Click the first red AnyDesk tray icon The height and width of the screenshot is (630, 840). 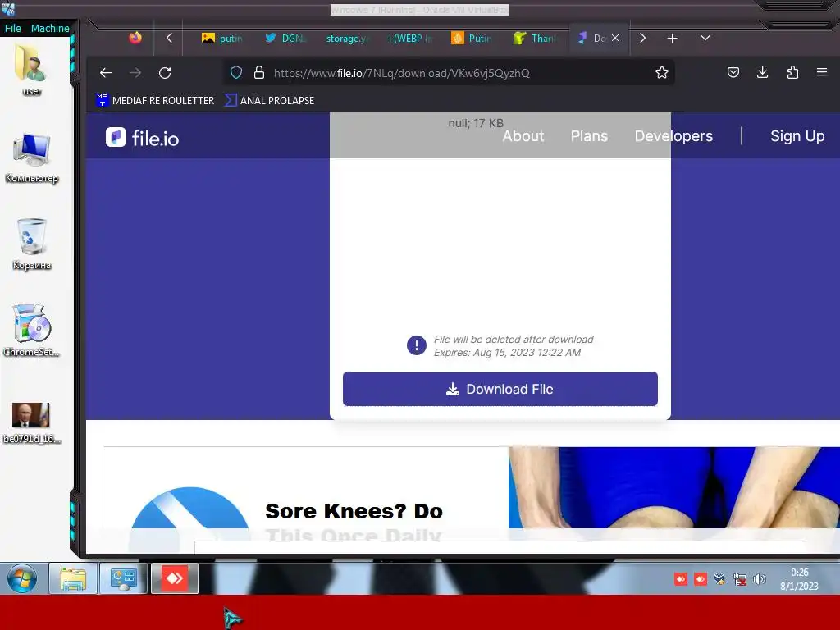click(x=681, y=579)
